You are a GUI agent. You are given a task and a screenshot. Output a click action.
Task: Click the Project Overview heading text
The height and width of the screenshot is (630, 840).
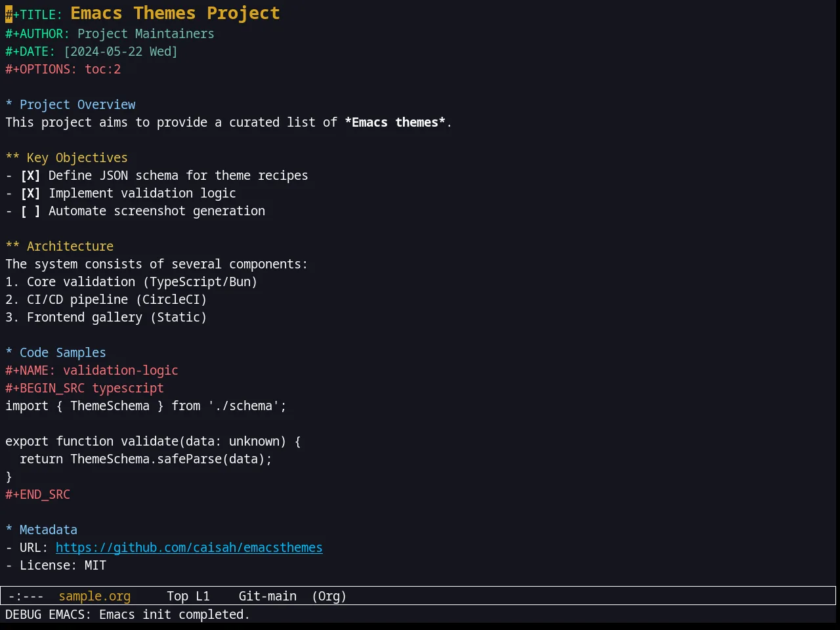click(x=77, y=105)
